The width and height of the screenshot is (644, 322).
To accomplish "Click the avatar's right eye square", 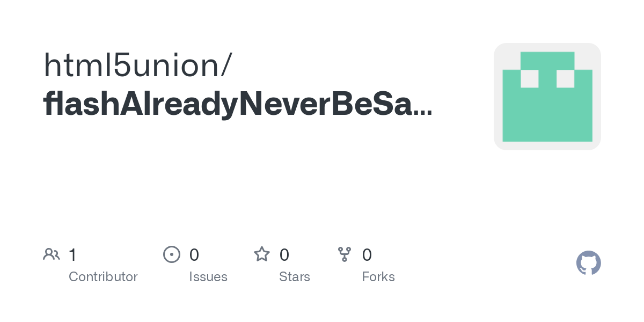I will [x=566, y=79].
